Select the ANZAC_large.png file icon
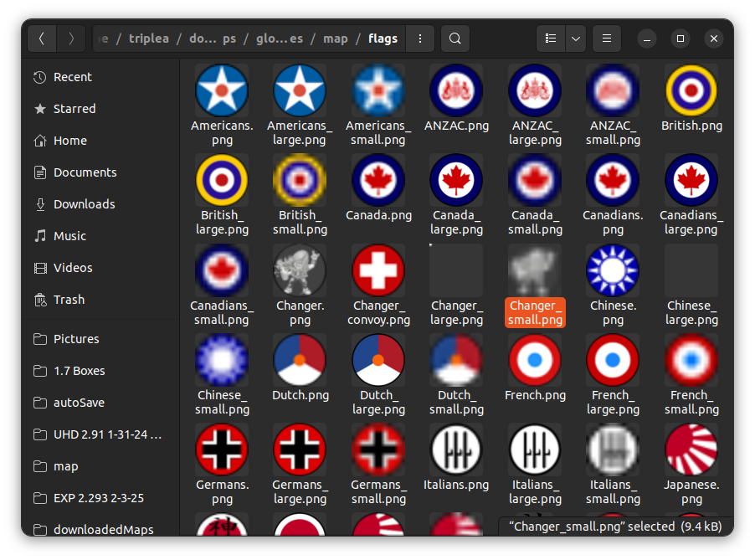The height and width of the screenshot is (560, 755). coord(535,90)
